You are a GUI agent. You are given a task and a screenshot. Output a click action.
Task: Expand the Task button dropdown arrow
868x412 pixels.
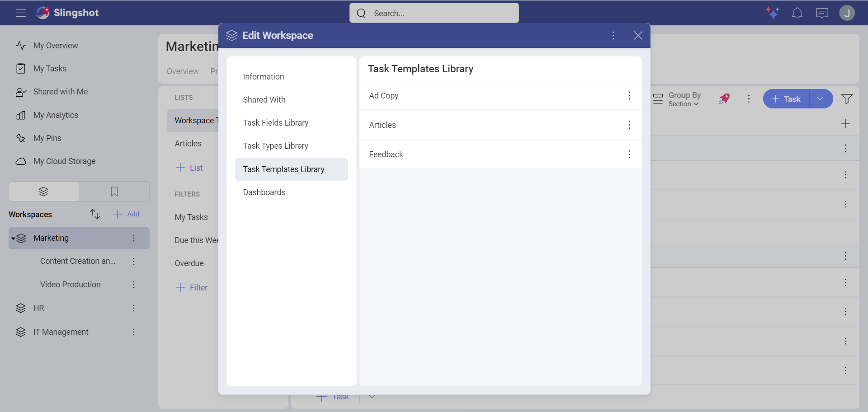pyautogui.click(x=821, y=99)
